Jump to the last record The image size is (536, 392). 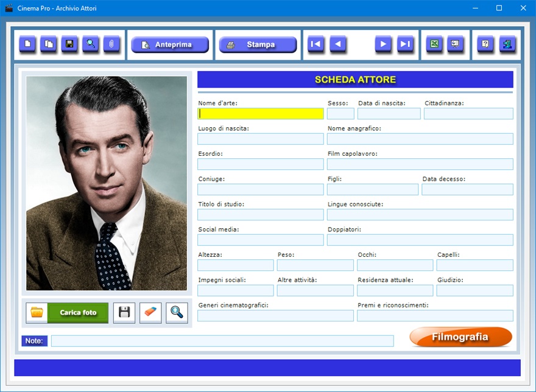(405, 44)
